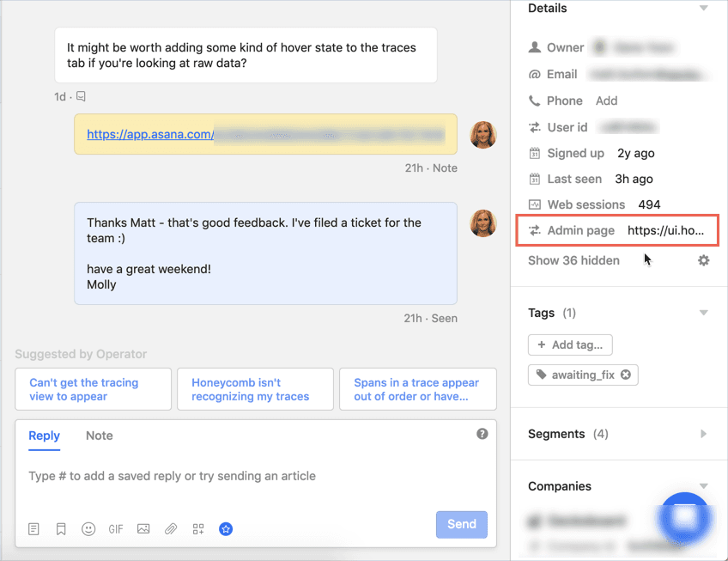Screen dimensions: 728x561
Task: Expand the Segments section
Action: [704, 434]
